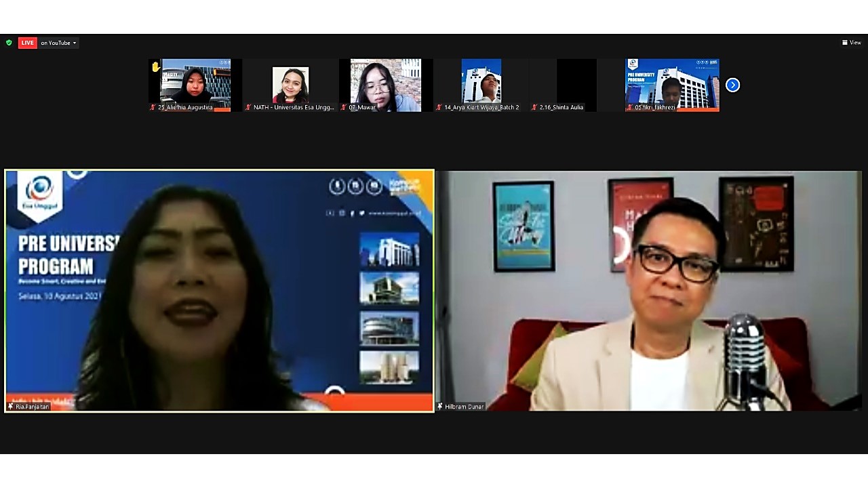Image resolution: width=868 pixels, height=488 pixels.
Task: Select 05.fikri_fakhrezi participant thumbnail
Action: pos(672,85)
